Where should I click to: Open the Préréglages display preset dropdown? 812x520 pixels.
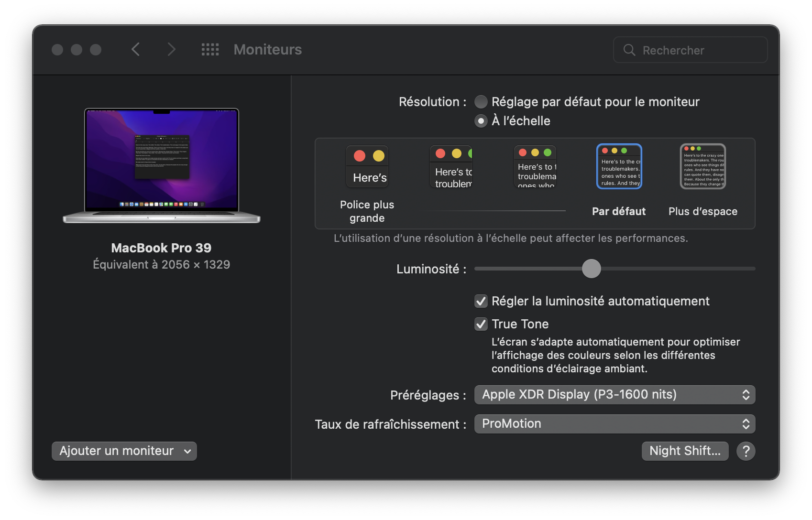(614, 394)
